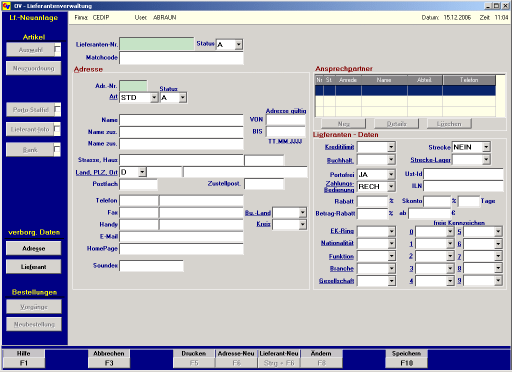Open freie Kennzeichen dropdown 9

point(498,281)
